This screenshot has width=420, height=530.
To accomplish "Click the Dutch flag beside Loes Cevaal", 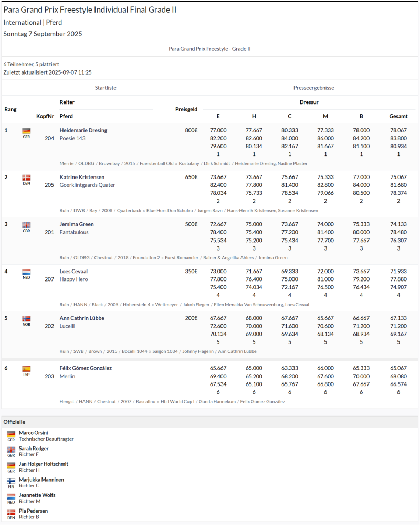I will tap(26, 272).
